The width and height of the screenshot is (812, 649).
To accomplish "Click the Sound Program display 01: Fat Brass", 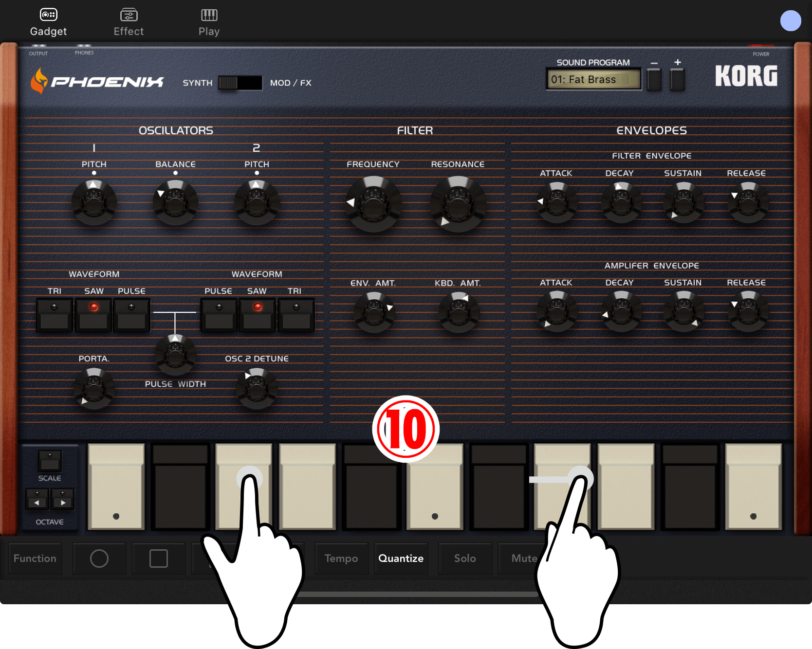I will click(593, 79).
